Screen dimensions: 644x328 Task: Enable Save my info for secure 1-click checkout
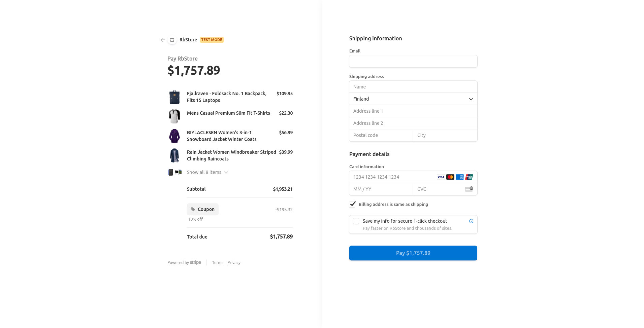[356, 221]
